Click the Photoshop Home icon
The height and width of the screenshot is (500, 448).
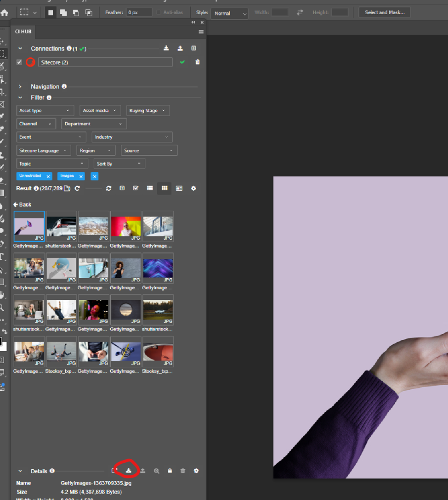point(5,13)
